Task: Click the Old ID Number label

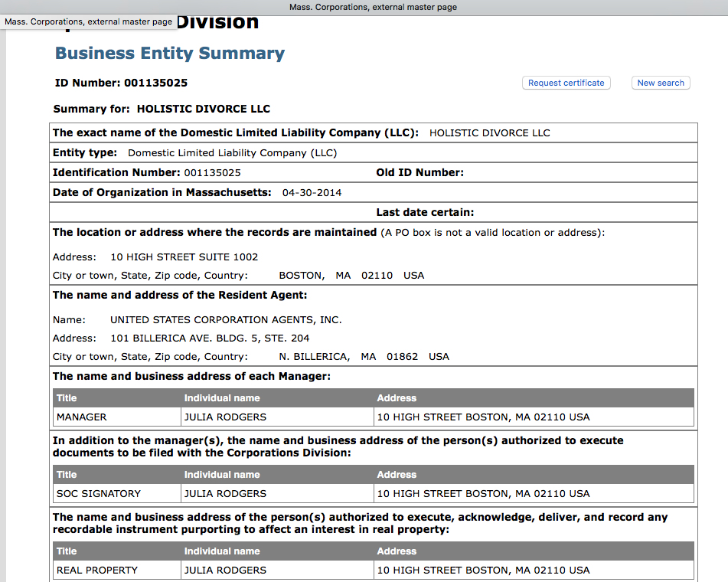Action: coord(419,172)
